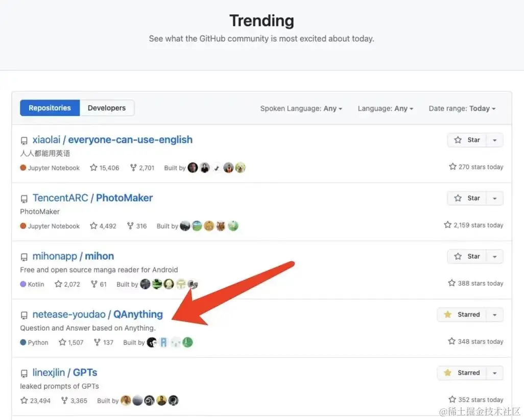View 2,701 forks of everyone-can-use-english
Viewport: 524px width, 420px height.
click(142, 167)
